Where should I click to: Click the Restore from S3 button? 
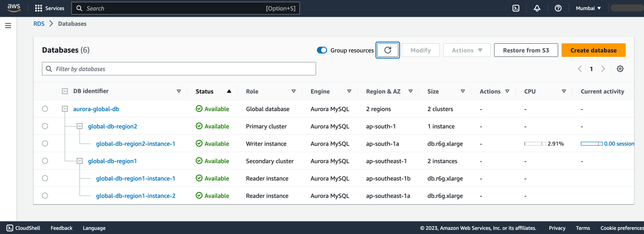coord(526,50)
